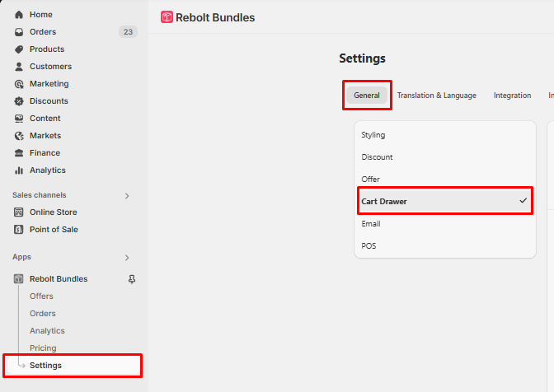Open the Content page
This screenshot has width=554, height=392.
[45, 119]
